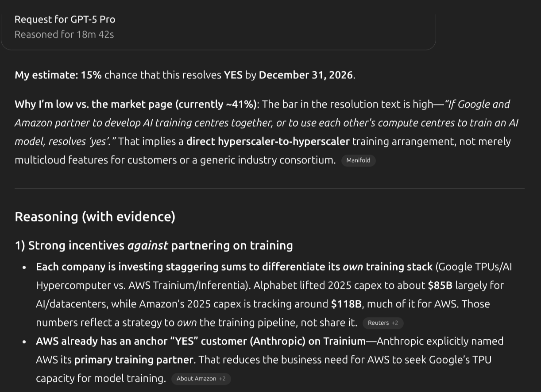Click the horizontal divider above Reasoning
The image size is (541, 392).
coord(269,189)
